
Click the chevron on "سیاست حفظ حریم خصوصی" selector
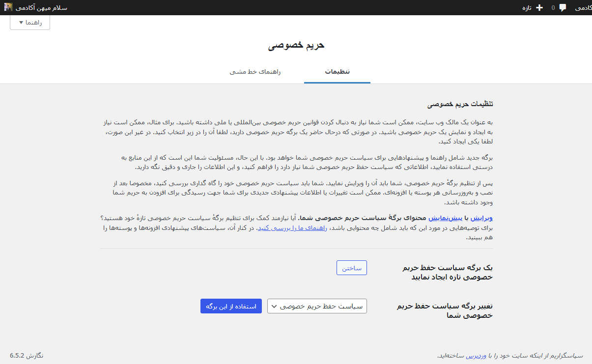(x=275, y=306)
